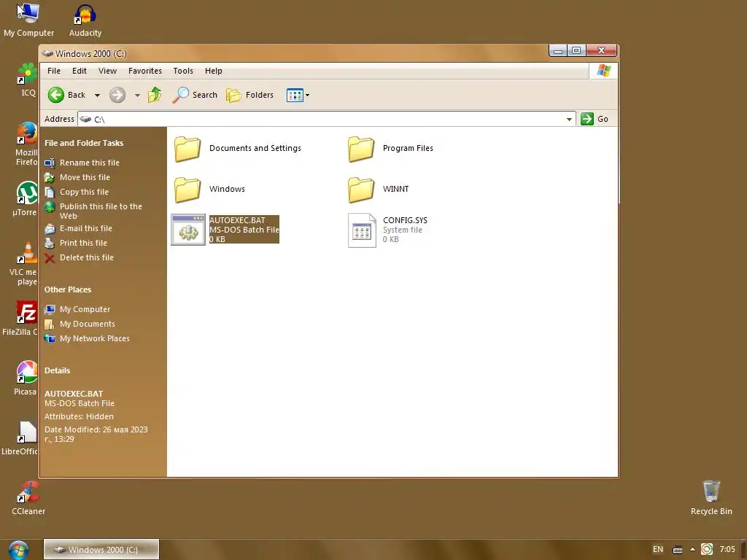Open the Documents and Settings folder
747x560 pixels.
click(x=238, y=149)
